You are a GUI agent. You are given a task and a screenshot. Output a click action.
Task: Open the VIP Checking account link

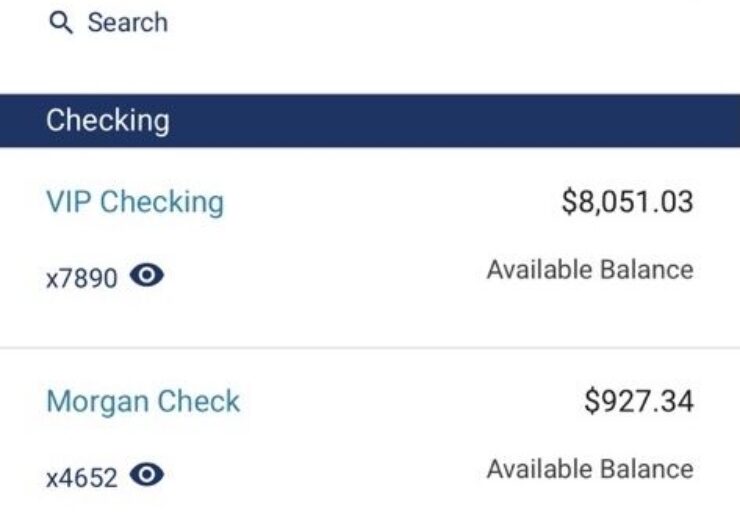(135, 202)
